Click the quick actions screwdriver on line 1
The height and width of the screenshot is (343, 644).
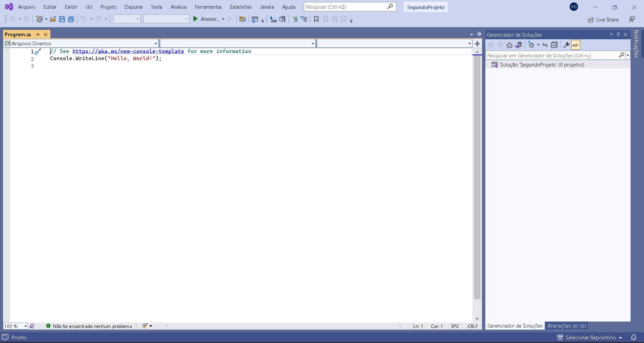point(38,52)
